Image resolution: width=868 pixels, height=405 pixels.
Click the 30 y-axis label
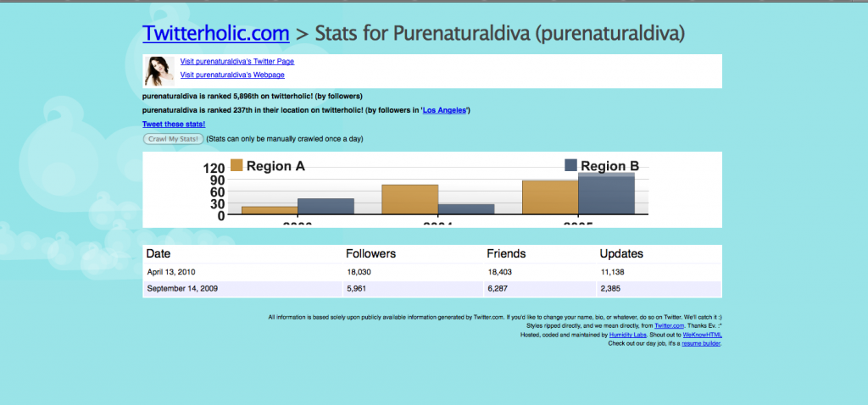pos(218,204)
